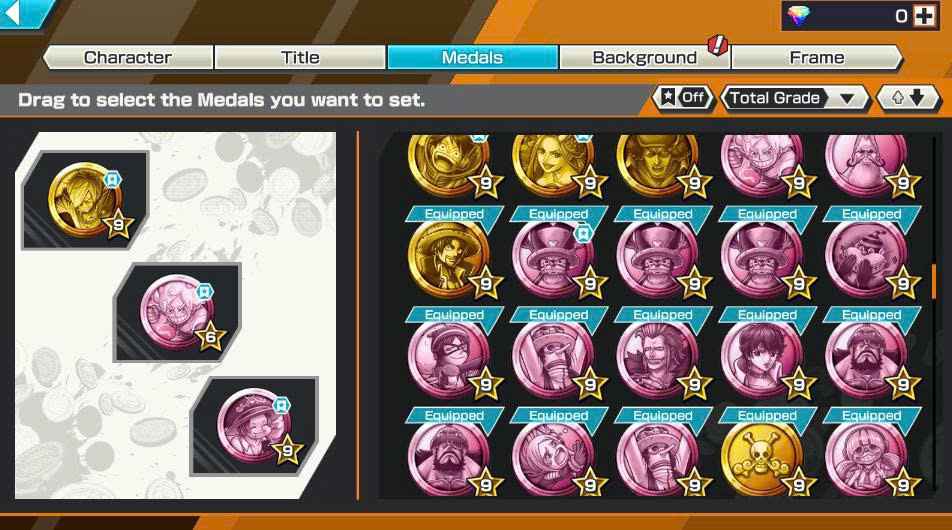The image size is (952, 530).
Task: Select the grade 6 pink medal slot
Action: coord(177,313)
